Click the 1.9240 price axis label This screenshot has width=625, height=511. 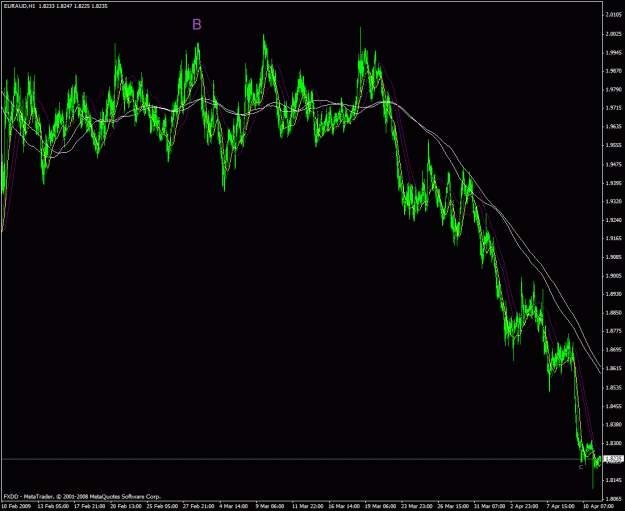coord(613,220)
